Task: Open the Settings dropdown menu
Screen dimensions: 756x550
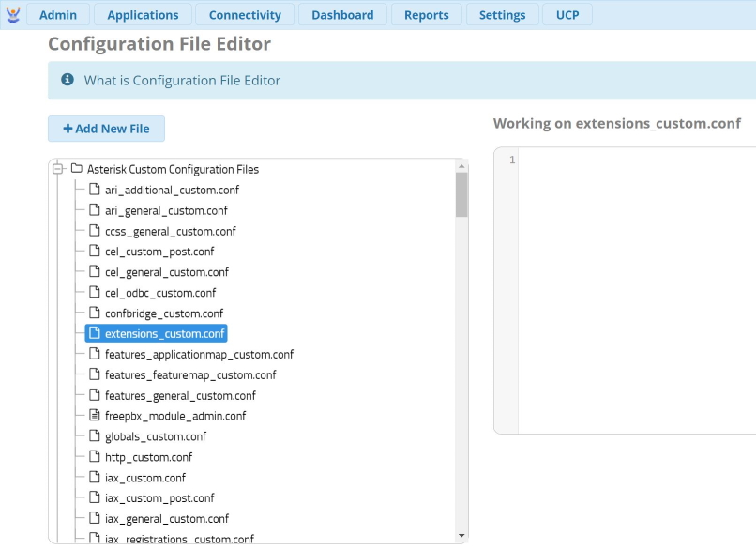Action: (x=502, y=15)
